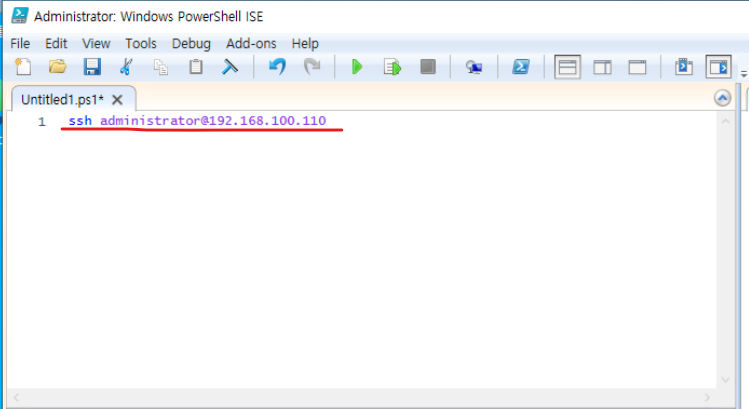Viewport: 749px width, 409px height.
Task: Redo the last edit
Action: [x=312, y=67]
